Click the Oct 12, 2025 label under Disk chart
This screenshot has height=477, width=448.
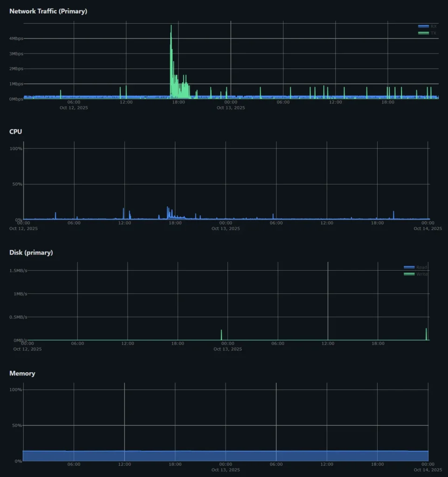click(x=27, y=349)
